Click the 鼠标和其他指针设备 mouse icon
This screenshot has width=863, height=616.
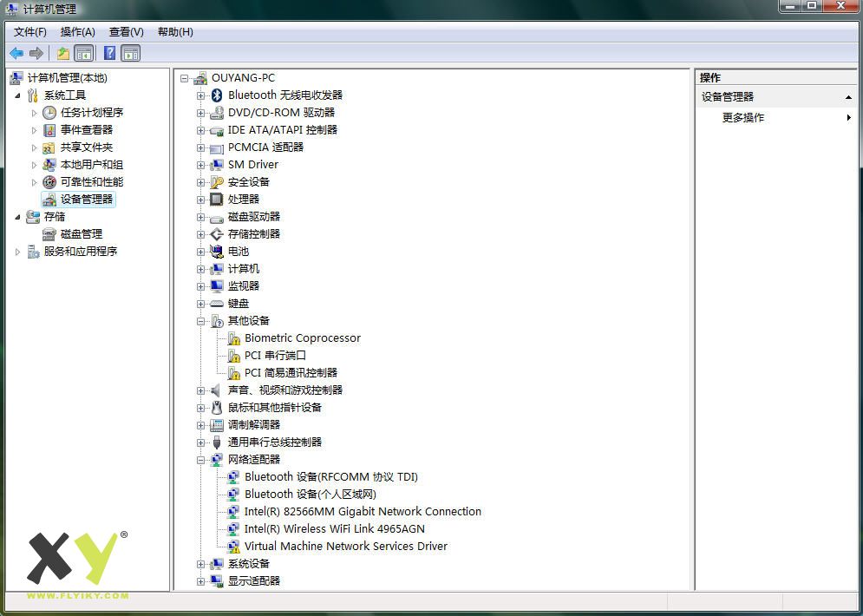pos(217,408)
